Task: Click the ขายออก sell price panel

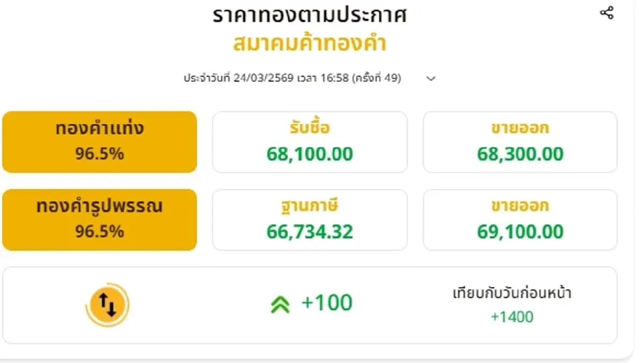Action: tap(519, 142)
